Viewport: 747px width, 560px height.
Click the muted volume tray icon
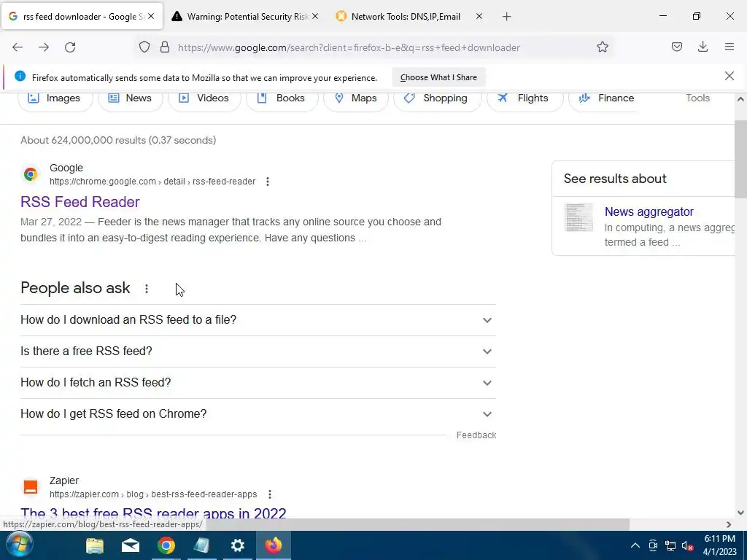tap(687, 545)
